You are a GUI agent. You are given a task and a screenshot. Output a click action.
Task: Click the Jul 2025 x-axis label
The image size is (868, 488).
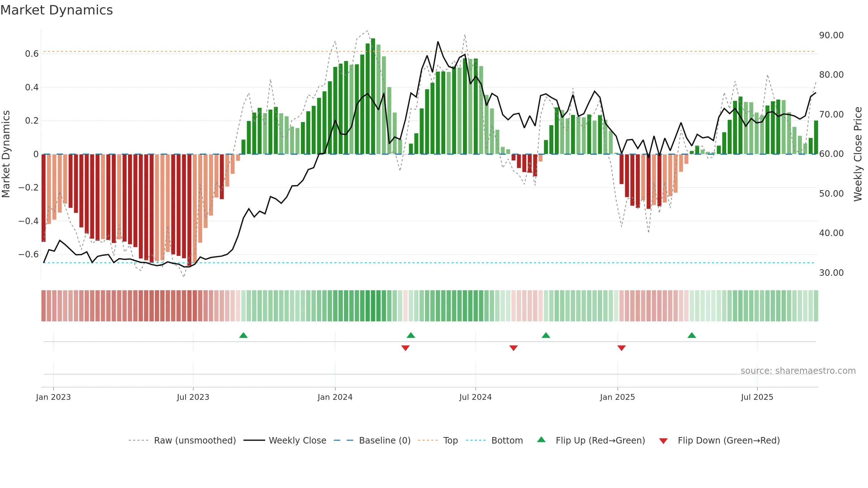(x=757, y=397)
